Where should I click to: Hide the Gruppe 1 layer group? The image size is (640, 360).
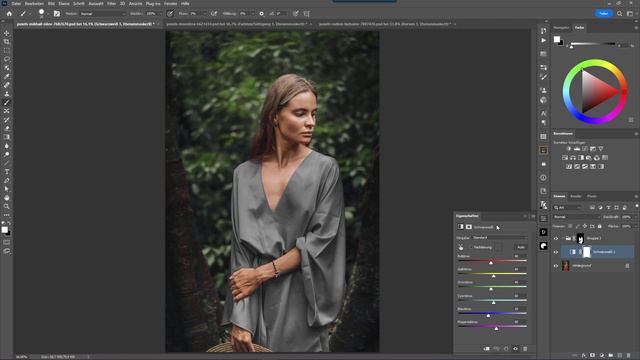556,238
